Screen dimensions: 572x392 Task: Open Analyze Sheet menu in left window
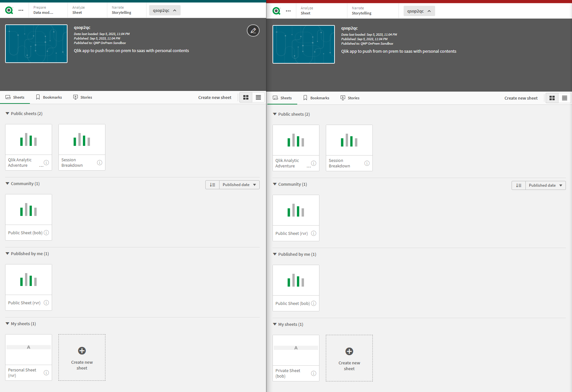[x=87, y=10]
